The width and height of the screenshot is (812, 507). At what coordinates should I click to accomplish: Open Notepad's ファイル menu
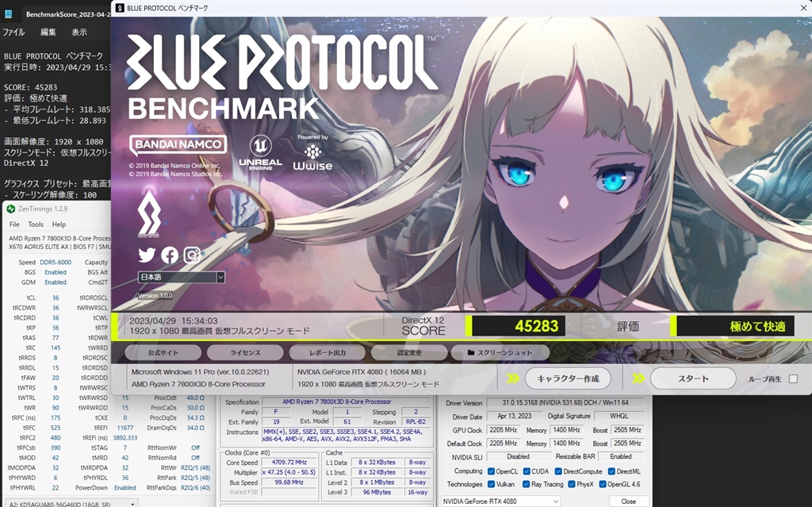coord(13,33)
